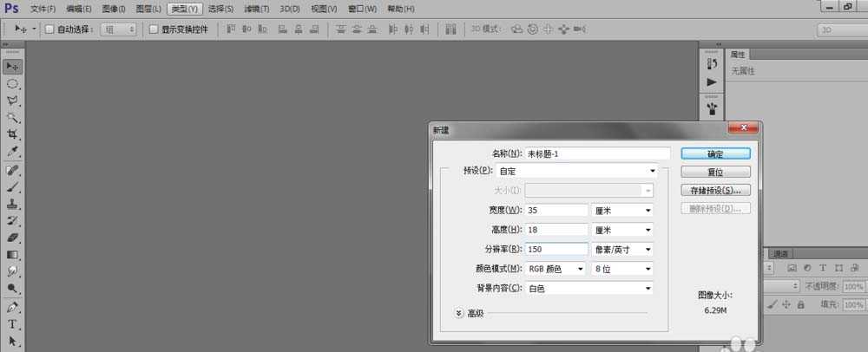The width and height of the screenshot is (868, 352).
Task: Click the 存储预设 button
Action: pyautogui.click(x=715, y=190)
